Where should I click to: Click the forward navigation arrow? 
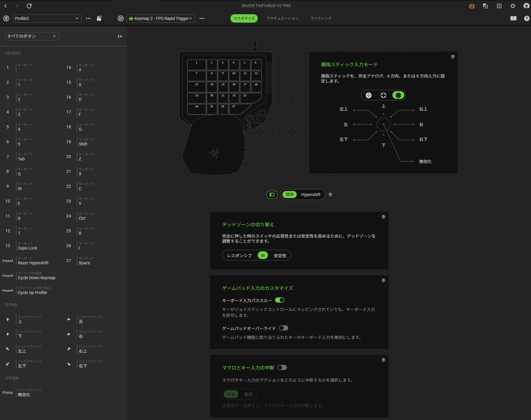coord(17,6)
